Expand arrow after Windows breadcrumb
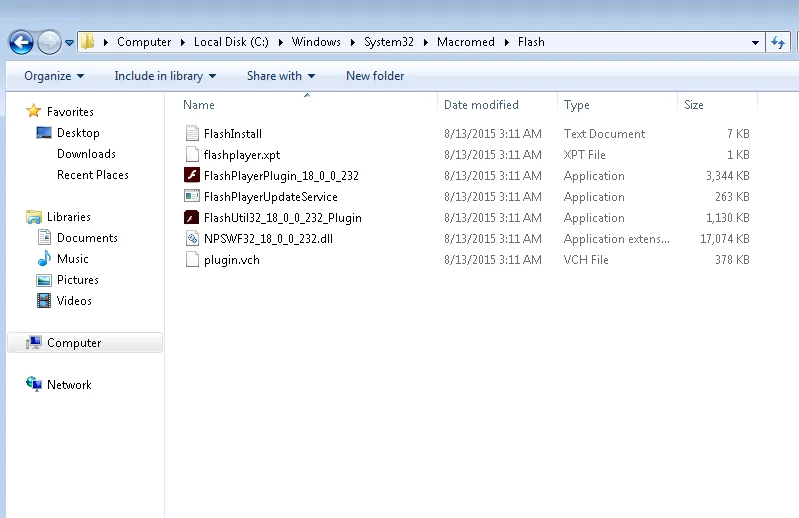The height and width of the screenshot is (518, 799). (353, 42)
